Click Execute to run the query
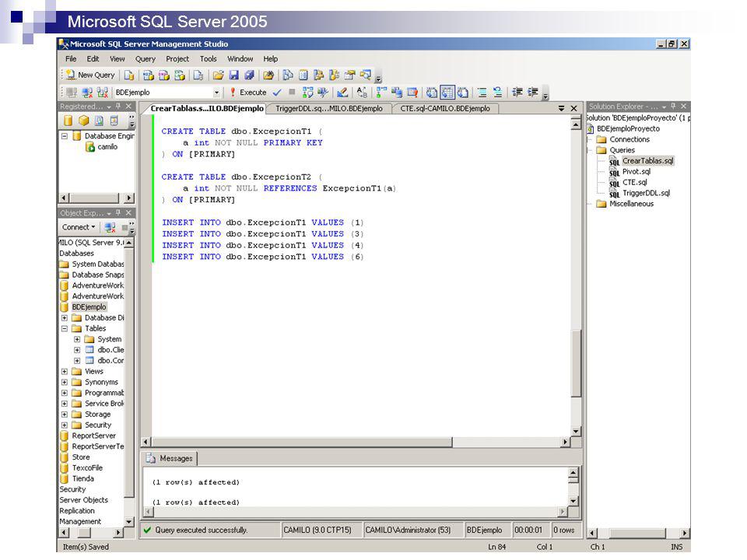The height and width of the screenshot is (560, 747). pos(247,93)
